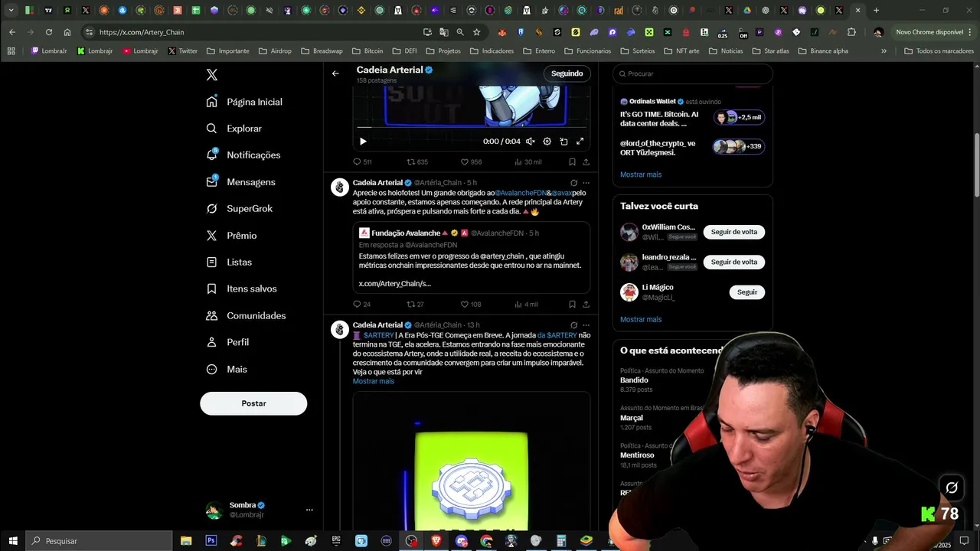The image size is (980, 551).
Task: Open the Bandido trending topic
Action: [x=634, y=380]
